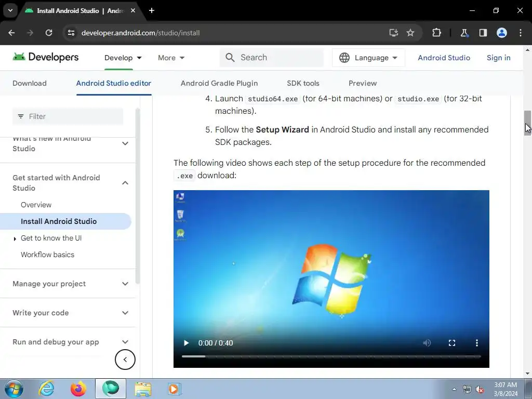Open video more options menu
The height and width of the screenshot is (399, 532).
pyautogui.click(x=477, y=343)
